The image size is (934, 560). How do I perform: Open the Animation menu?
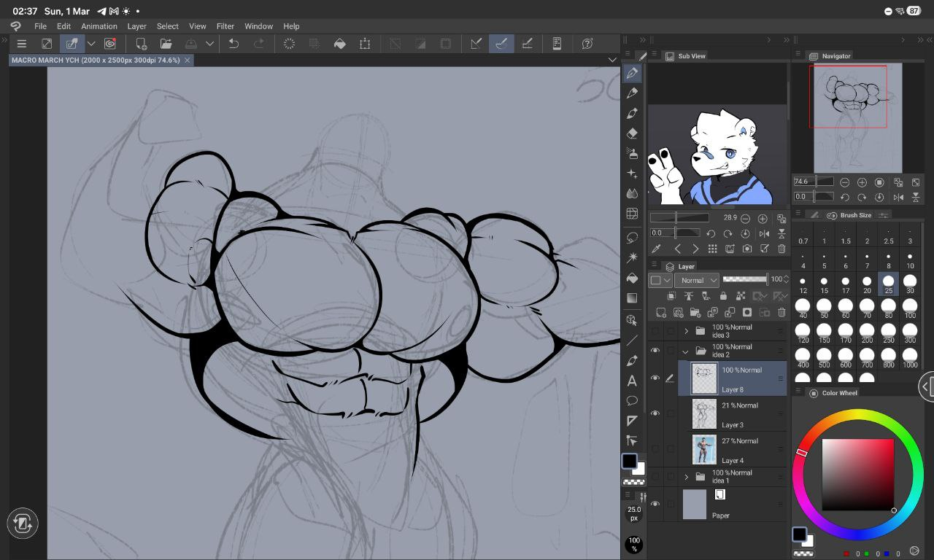click(99, 26)
